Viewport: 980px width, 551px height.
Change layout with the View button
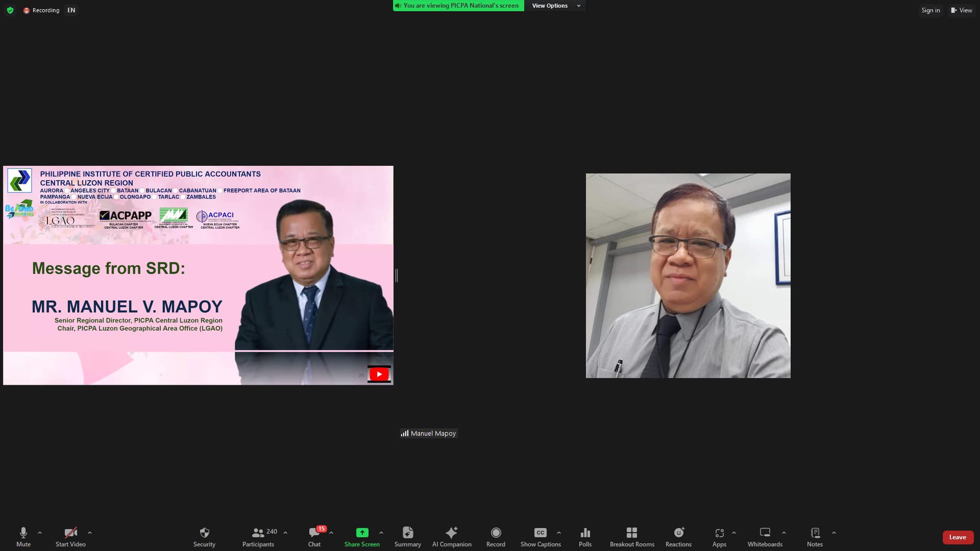click(x=962, y=10)
